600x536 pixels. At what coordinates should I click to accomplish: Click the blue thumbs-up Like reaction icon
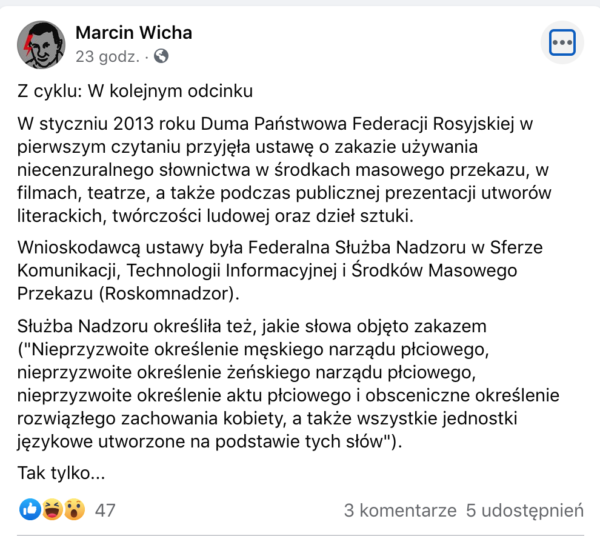(x=30, y=510)
